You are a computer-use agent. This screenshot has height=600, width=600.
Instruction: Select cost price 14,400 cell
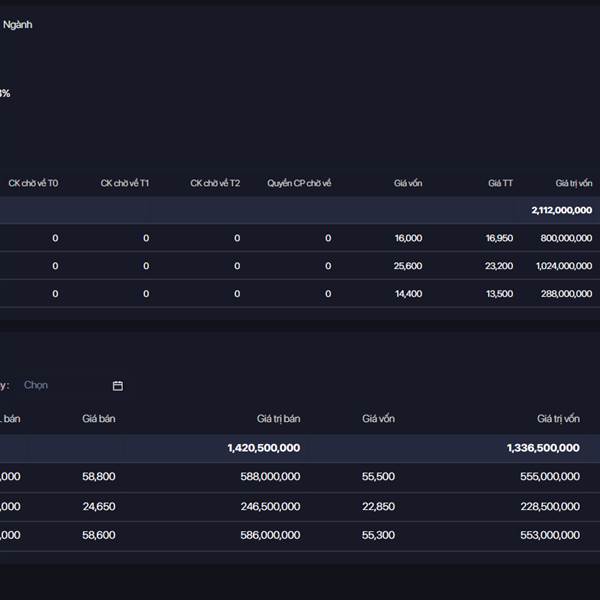coord(408,293)
